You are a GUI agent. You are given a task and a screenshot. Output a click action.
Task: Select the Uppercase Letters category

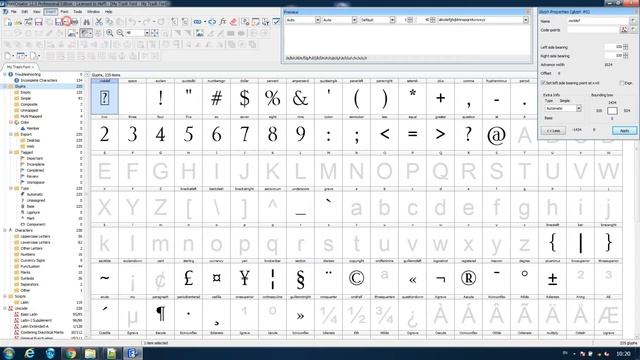(x=36, y=236)
